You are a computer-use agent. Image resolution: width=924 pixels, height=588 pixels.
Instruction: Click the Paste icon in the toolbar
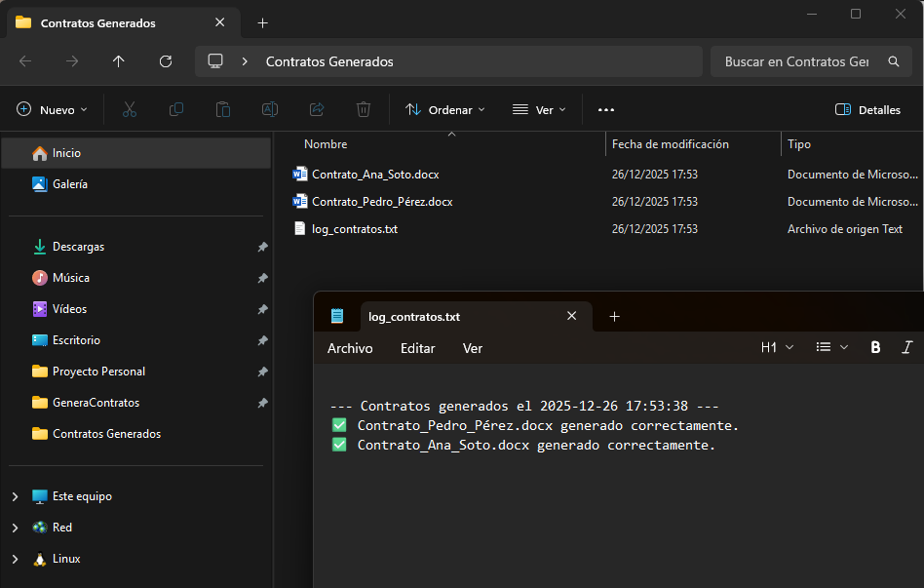222,109
